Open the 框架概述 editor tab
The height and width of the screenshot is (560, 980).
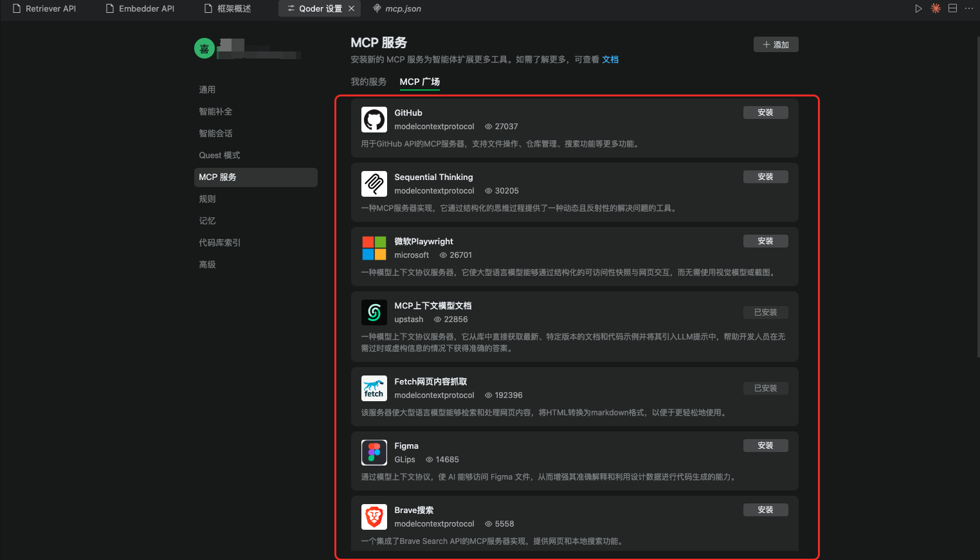tap(227, 8)
